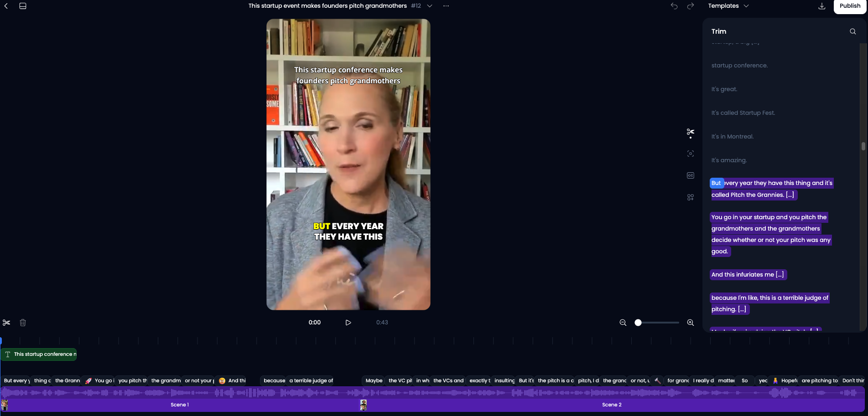Select 'You go in your startup' transcript paragraph
The height and width of the screenshot is (416, 868).
pyautogui.click(x=771, y=234)
